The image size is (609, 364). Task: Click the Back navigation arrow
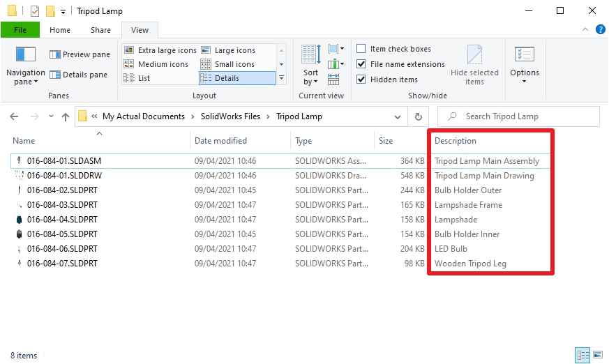pyautogui.click(x=14, y=116)
